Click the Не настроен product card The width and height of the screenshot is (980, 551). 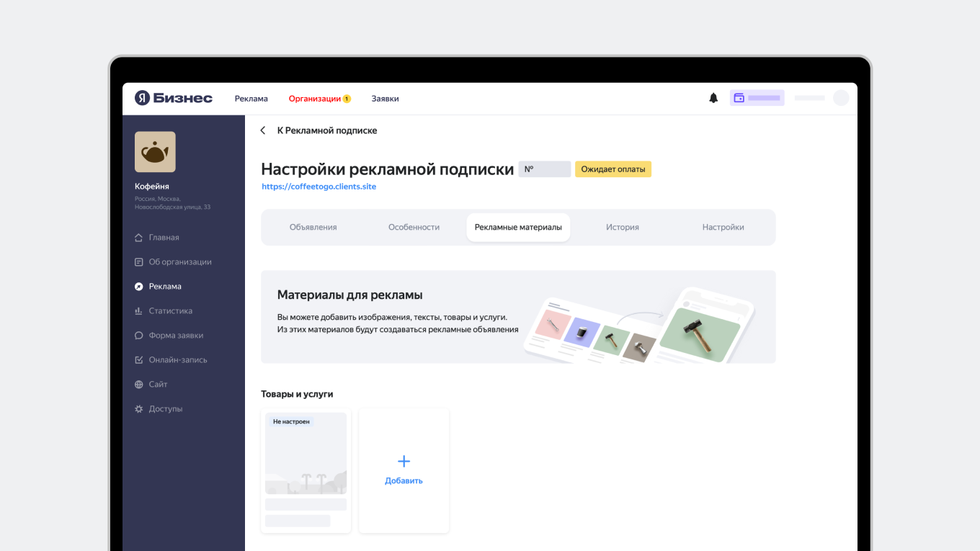pyautogui.click(x=306, y=469)
